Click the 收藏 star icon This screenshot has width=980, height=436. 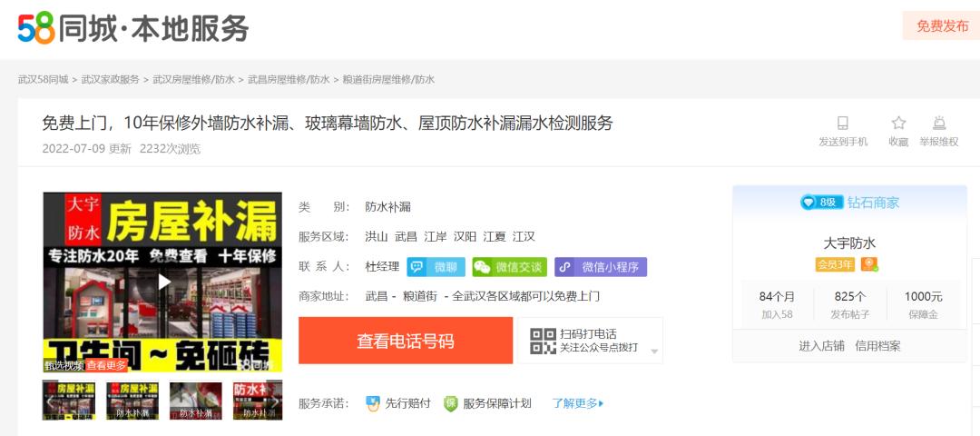point(898,124)
